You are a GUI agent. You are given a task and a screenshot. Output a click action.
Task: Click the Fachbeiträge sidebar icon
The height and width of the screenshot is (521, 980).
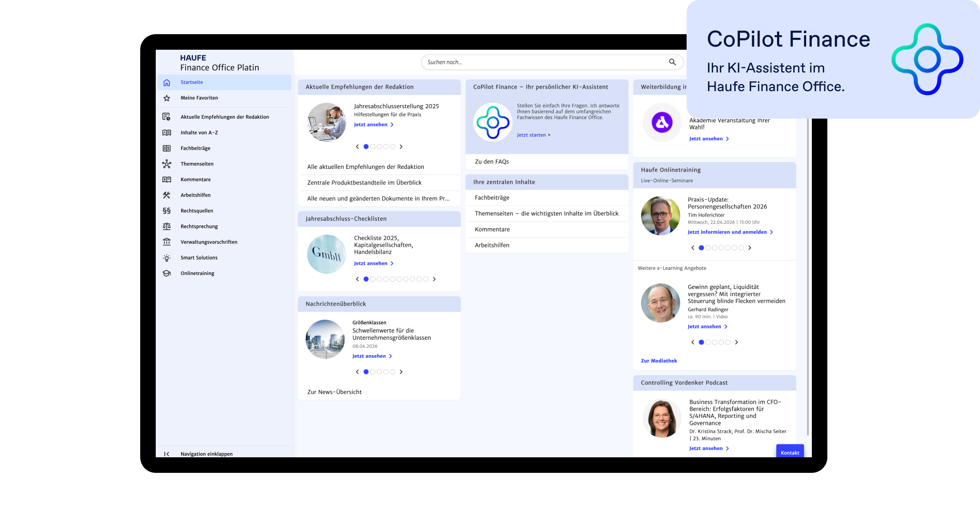167,148
